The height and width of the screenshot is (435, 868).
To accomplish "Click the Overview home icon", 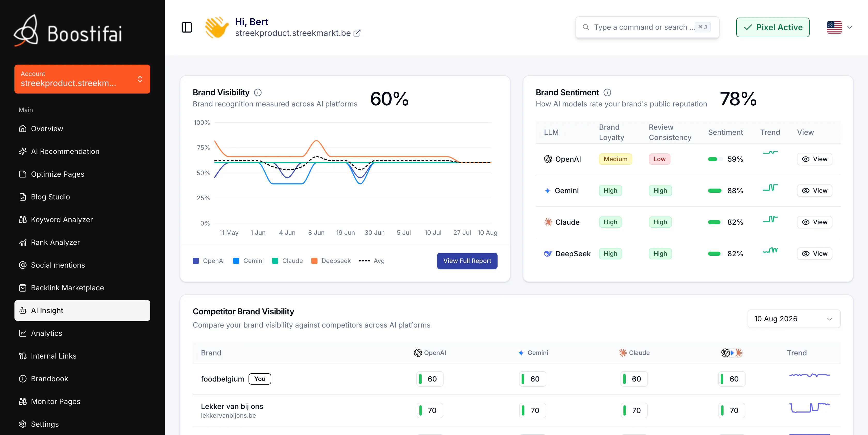I will click(22, 128).
